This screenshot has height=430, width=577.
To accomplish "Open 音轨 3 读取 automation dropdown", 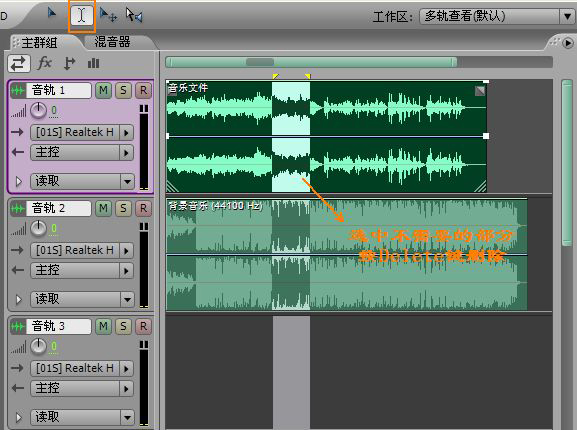I will pyautogui.click(x=82, y=417).
